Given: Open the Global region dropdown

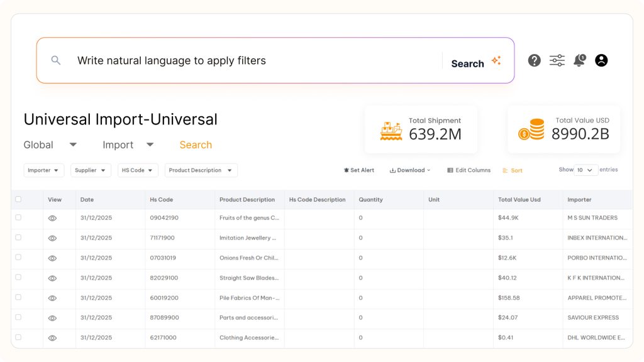Looking at the screenshot, I should [x=50, y=145].
